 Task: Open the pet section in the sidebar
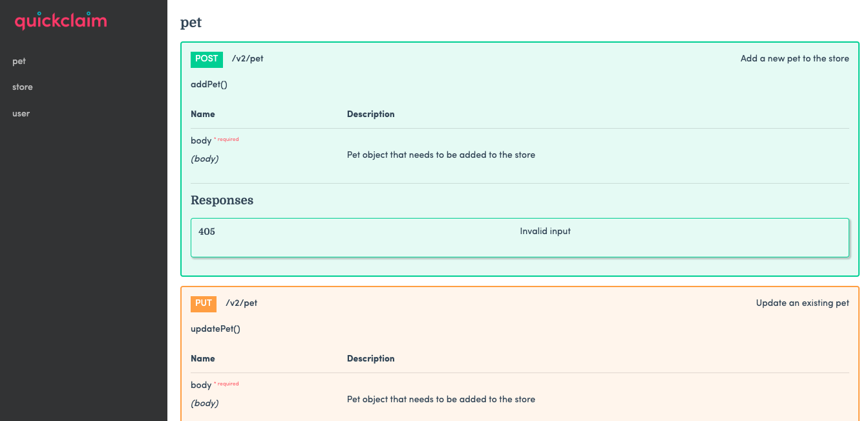click(19, 61)
